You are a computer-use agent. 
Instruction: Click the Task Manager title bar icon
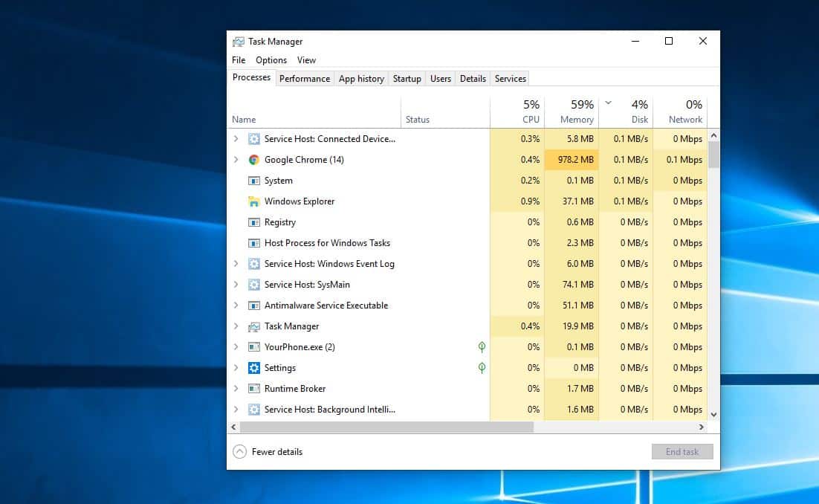click(239, 42)
